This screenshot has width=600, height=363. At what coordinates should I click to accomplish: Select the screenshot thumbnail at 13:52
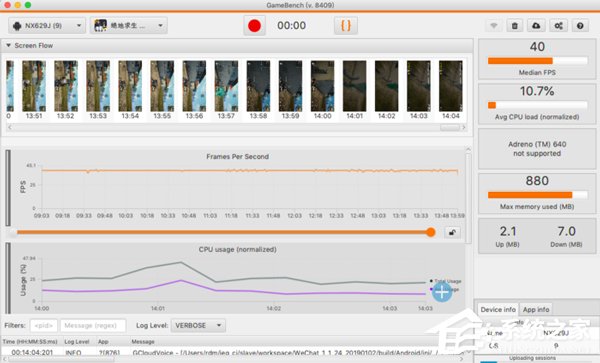66,86
